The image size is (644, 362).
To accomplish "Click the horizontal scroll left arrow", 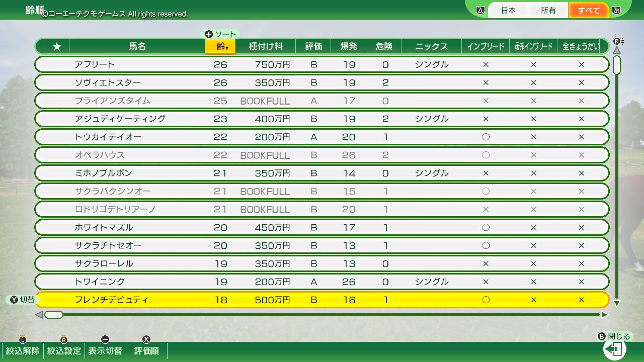I will (x=39, y=315).
